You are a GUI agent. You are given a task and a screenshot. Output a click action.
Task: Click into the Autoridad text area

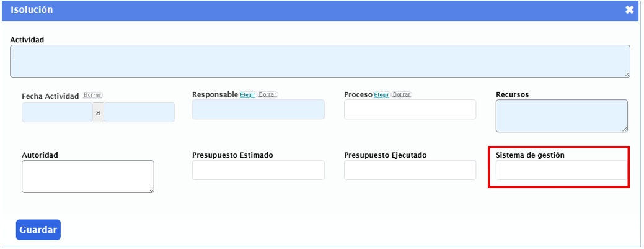click(x=88, y=176)
